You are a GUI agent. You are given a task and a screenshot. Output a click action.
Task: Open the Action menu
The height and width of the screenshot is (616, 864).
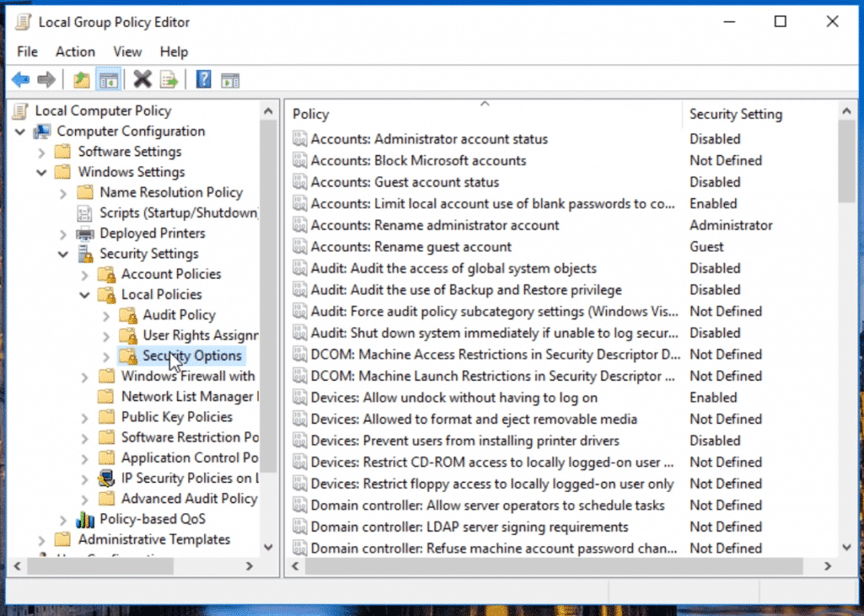(x=75, y=51)
